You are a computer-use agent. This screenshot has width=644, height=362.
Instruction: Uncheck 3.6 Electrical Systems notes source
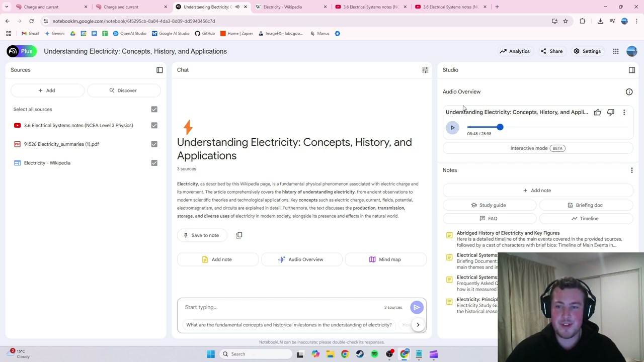[154, 125]
